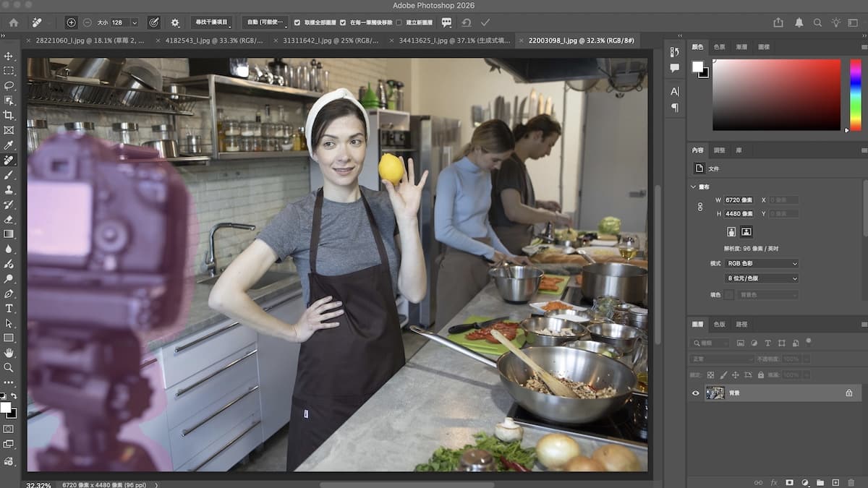Select the Move tool
This screenshot has width=868, height=488.
pyautogui.click(x=9, y=56)
